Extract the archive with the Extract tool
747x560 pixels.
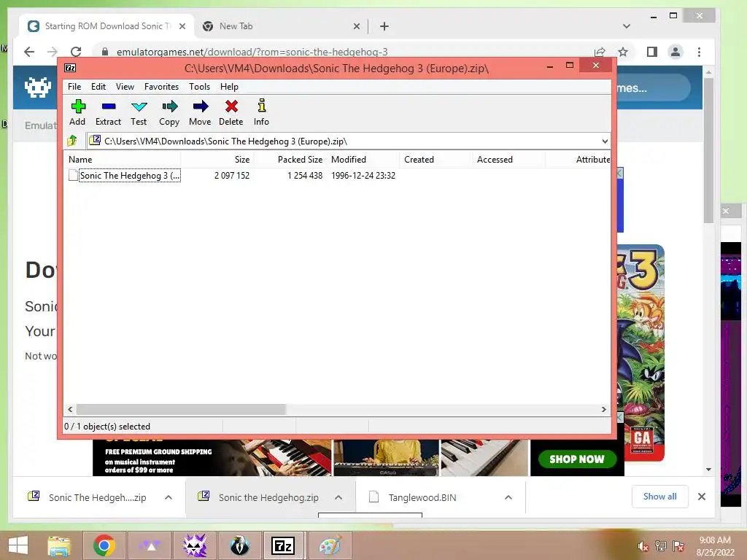pyautogui.click(x=108, y=112)
